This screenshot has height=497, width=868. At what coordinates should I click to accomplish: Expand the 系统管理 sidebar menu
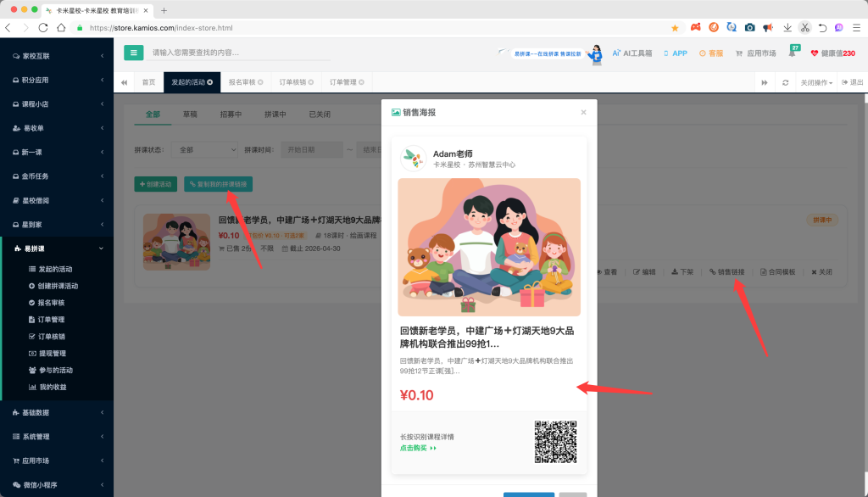(x=57, y=437)
